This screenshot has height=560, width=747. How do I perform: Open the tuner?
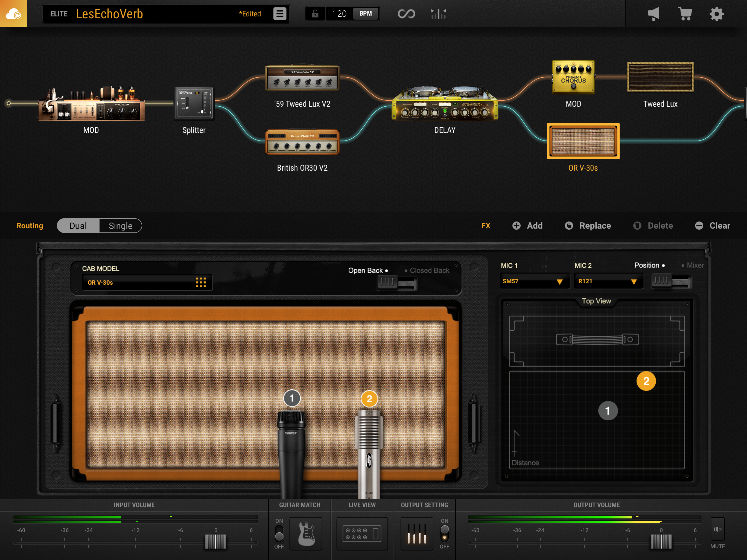(438, 13)
